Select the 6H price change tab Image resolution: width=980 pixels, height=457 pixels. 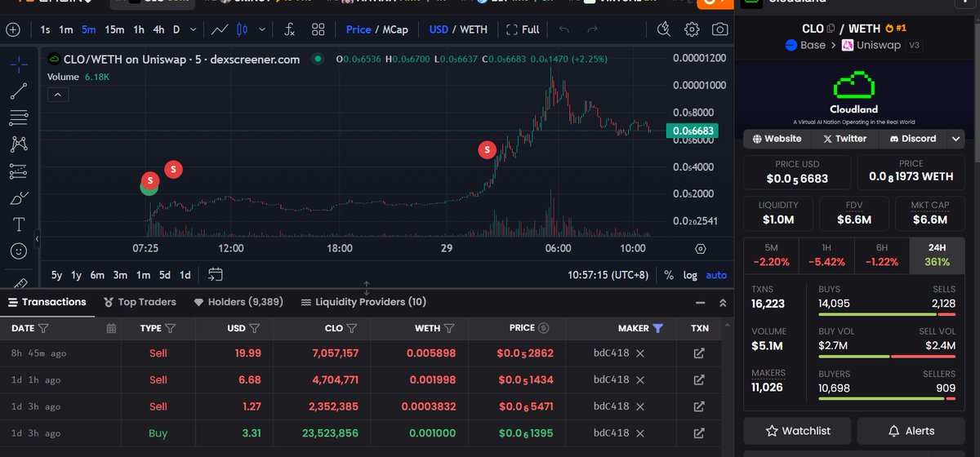click(881, 255)
